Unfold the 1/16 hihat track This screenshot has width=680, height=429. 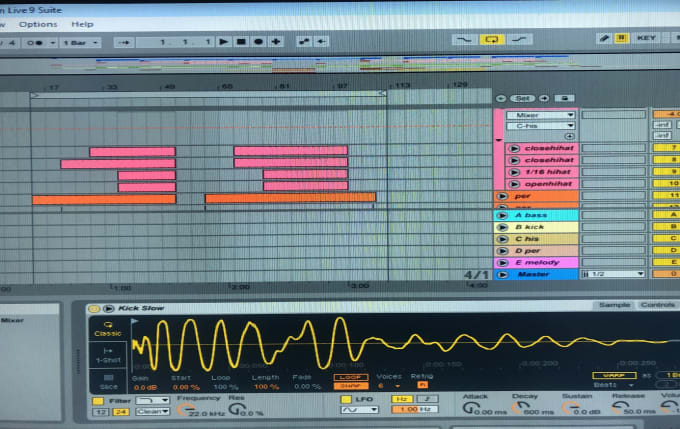pos(514,172)
